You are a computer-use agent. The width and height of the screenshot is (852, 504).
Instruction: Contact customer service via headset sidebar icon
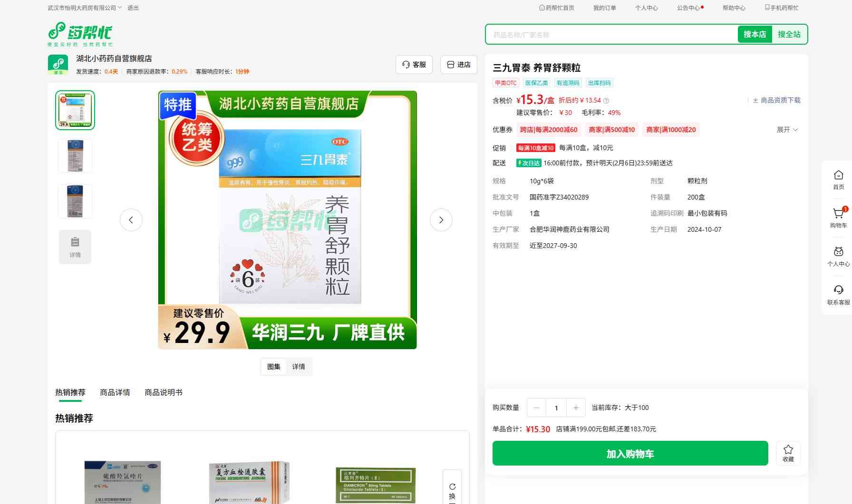[x=838, y=295]
